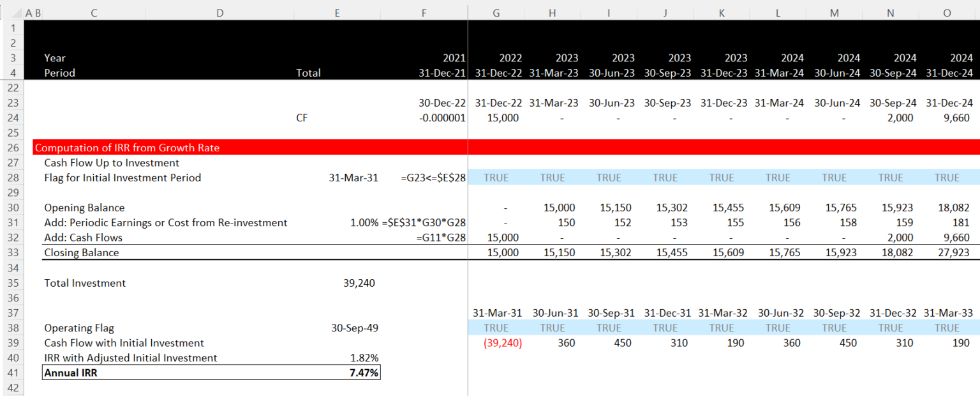Viewport: 980px width, 396px height.
Task: Select column header G
Action: click(496, 11)
